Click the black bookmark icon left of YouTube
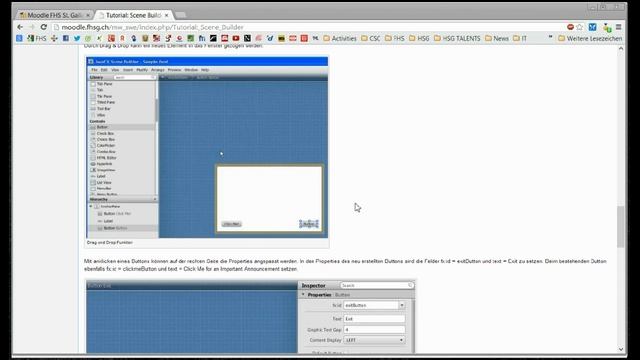This screenshot has height=360, width=640. coord(213,38)
